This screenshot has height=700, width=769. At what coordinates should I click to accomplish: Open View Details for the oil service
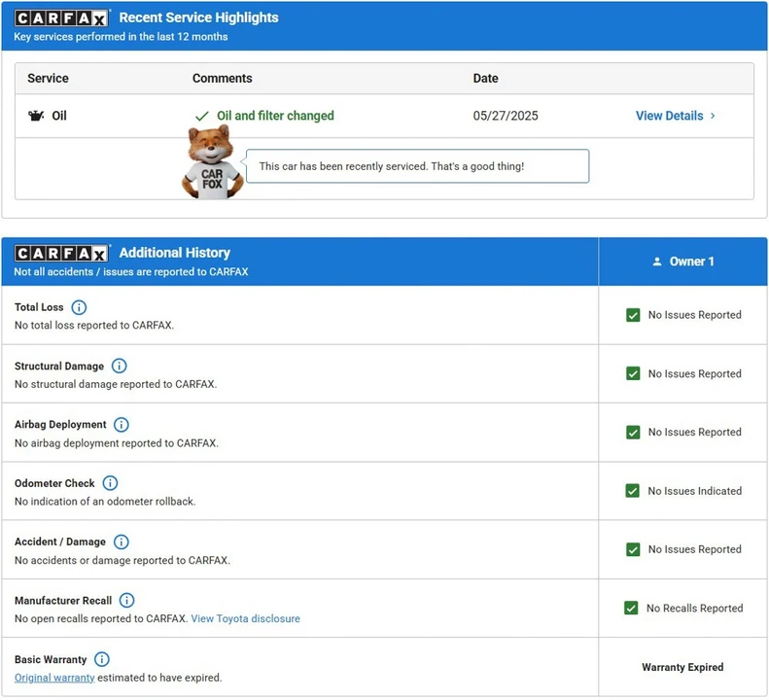676,116
